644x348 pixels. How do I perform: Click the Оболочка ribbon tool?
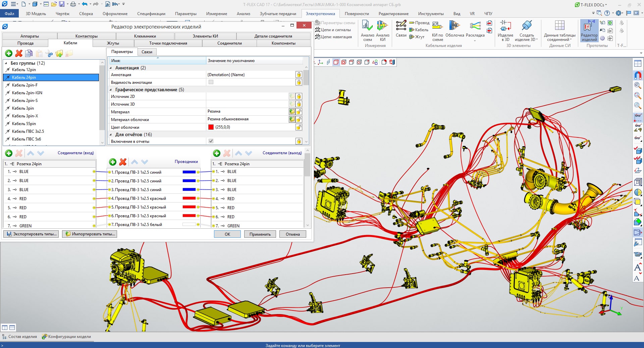point(454,28)
